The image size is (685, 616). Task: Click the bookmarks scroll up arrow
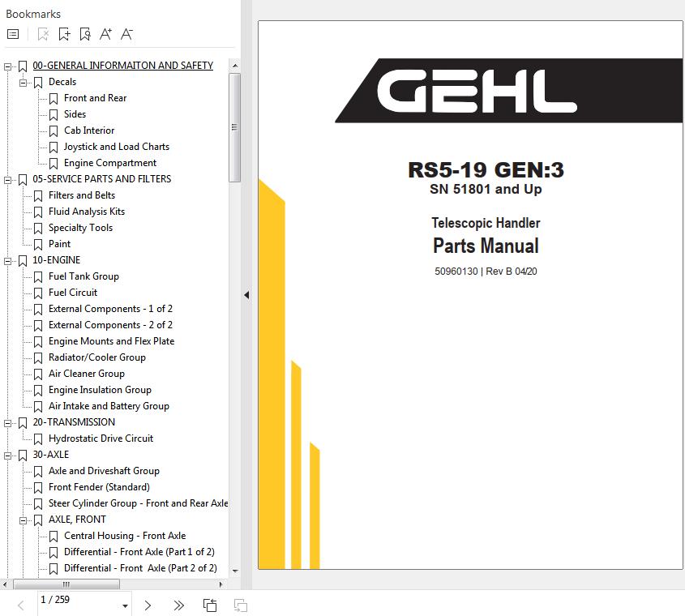pyautogui.click(x=235, y=66)
